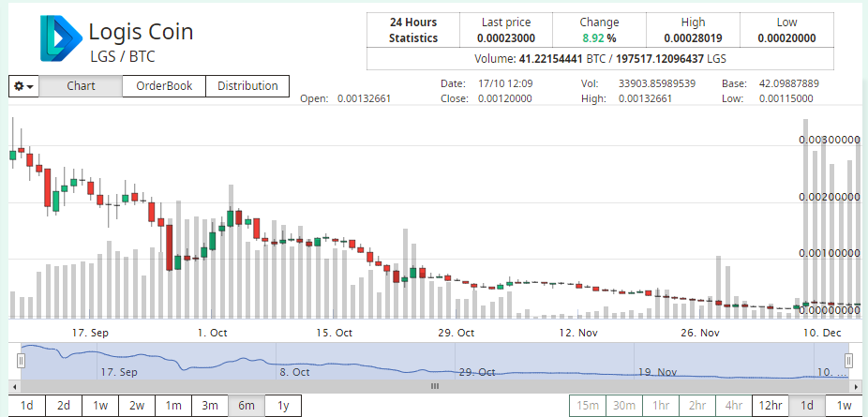This screenshot has width=868, height=417.
Task: Switch to the Distribution tab
Action: pyautogui.click(x=247, y=86)
